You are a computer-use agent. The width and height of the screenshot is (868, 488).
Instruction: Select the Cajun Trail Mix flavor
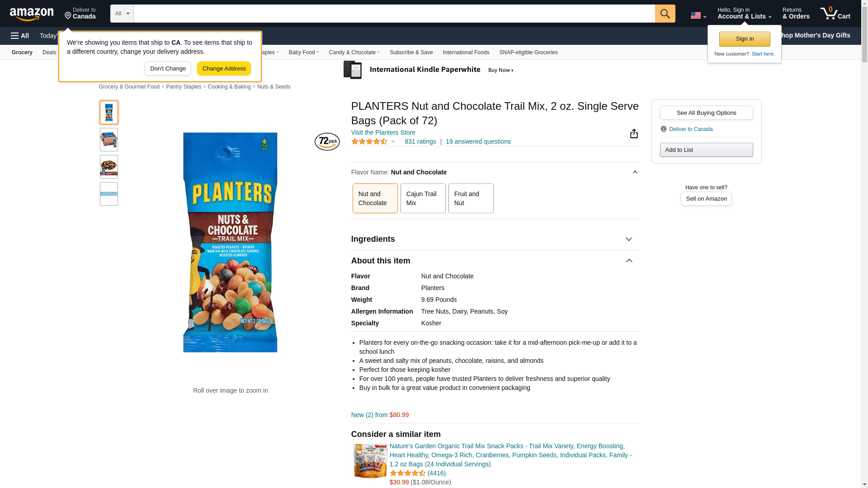click(x=423, y=198)
